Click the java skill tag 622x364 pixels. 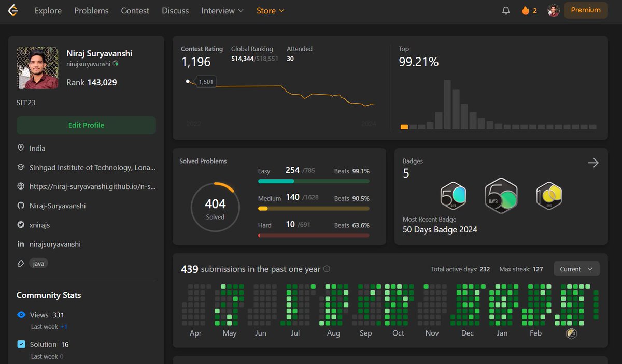38,263
